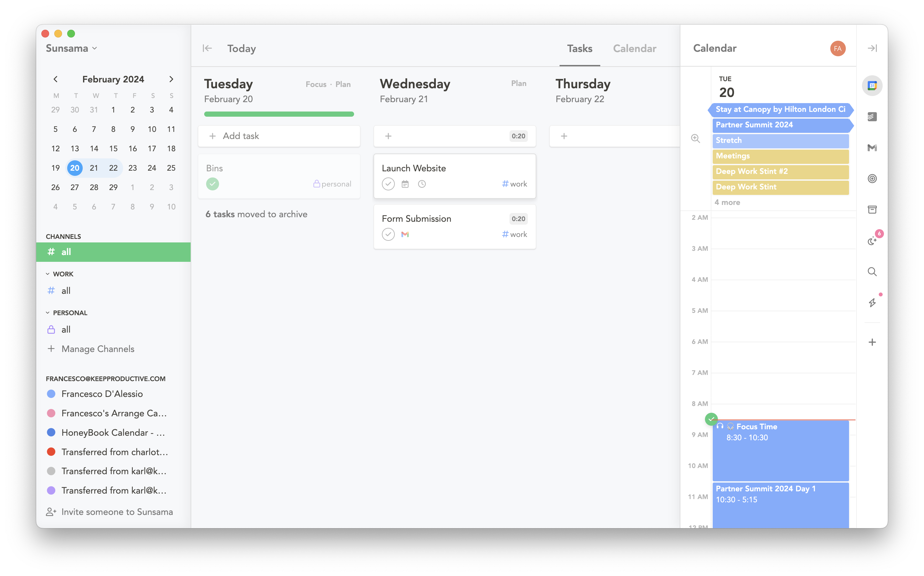This screenshot has width=924, height=576.
Task: Open search from the right sidebar
Action: [x=873, y=272]
